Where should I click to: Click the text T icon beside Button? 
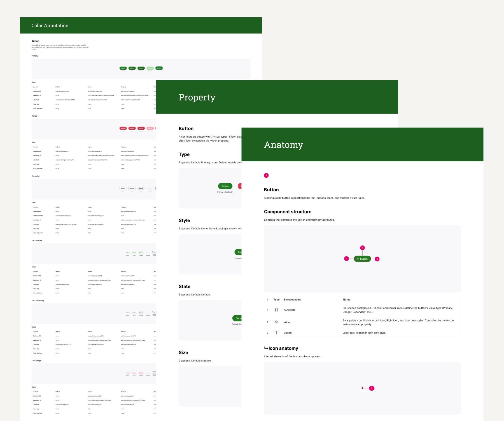pyautogui.click(x=276, y=333)
